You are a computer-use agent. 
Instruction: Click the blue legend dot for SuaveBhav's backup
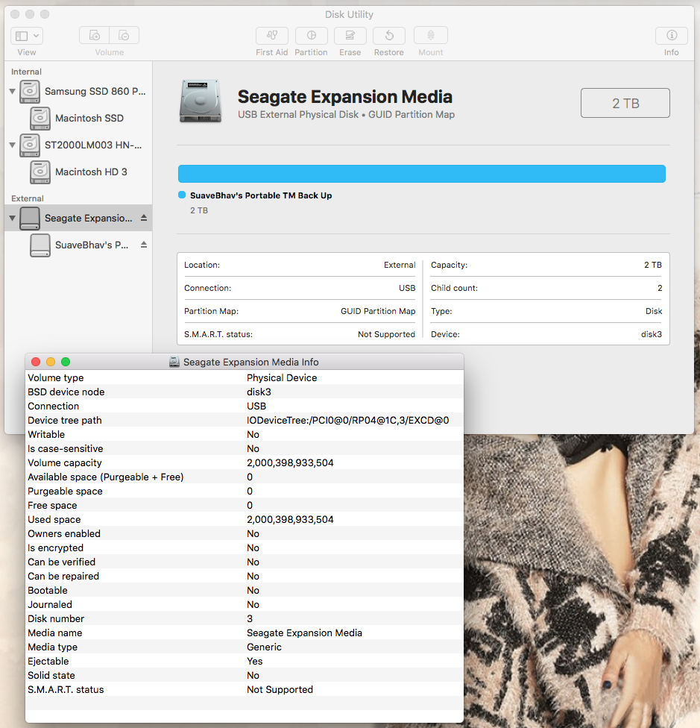pos(182,195)
